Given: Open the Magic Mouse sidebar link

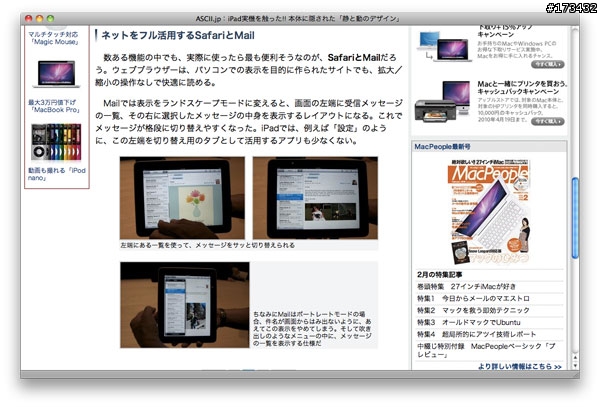Looking at the screenshot, I should (x=54, y=38).
